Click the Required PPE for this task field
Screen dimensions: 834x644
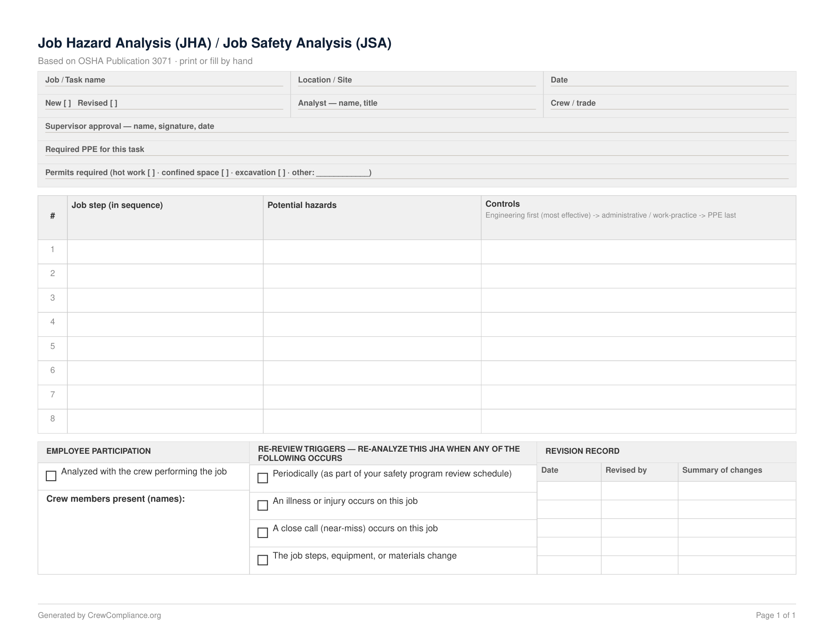click(417, 152)
